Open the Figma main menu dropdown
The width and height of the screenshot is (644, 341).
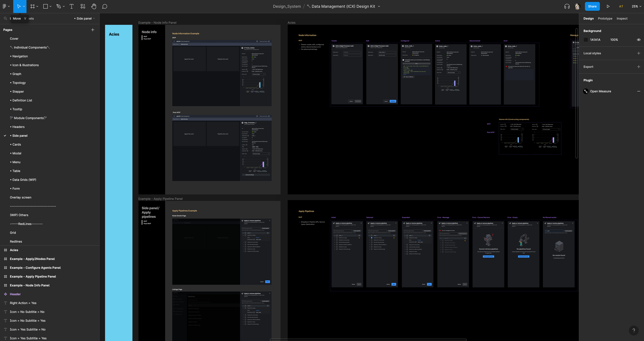6,6
